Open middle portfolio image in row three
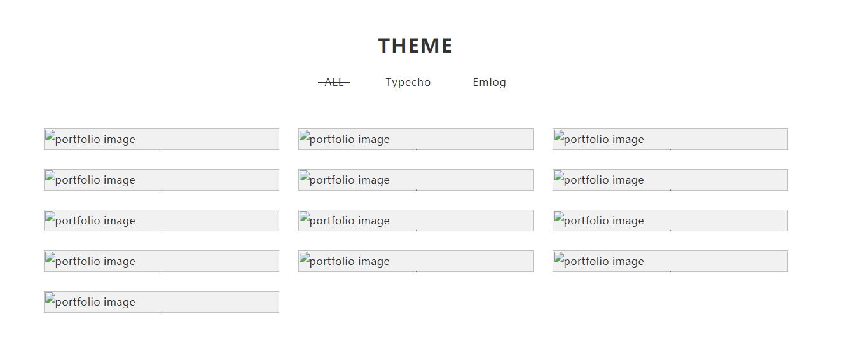 click(x=416, y=221)
